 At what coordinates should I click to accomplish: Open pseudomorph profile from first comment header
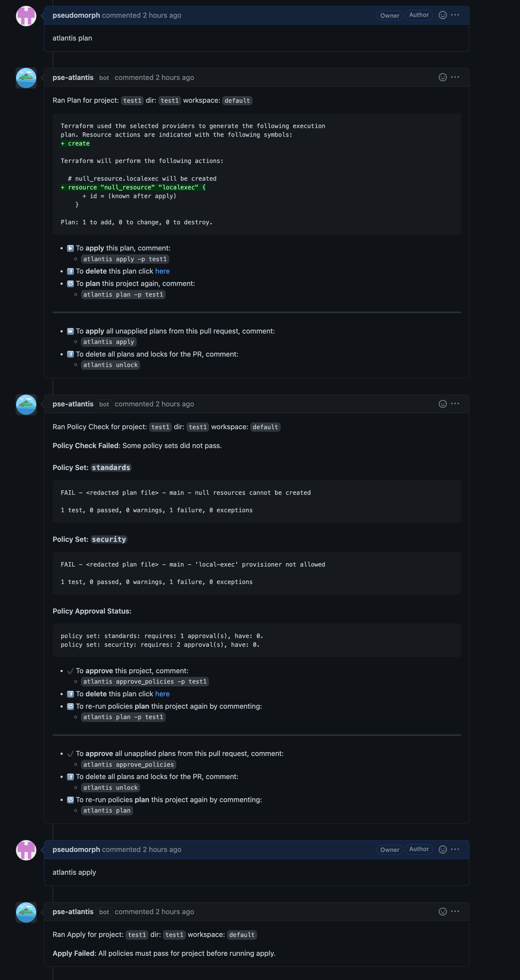(x=76, y=15)
